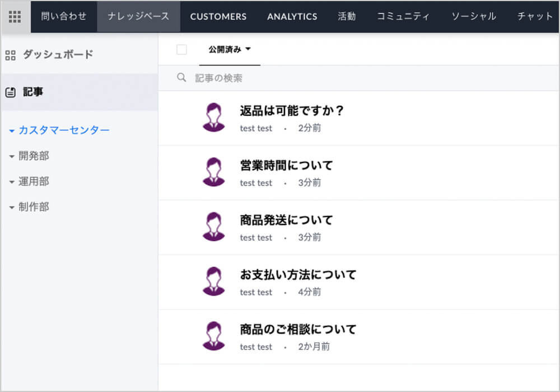The width and height of the screenshot is (560, 392).
Task: Open the app launcher grid icon
Action: click(x=15, y=17)
